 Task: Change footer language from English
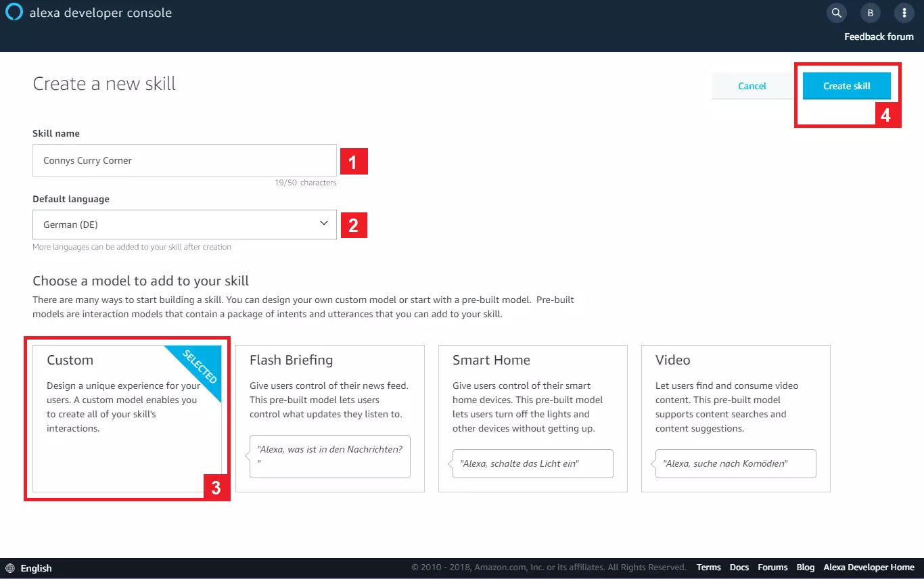(x=37, y=568)
